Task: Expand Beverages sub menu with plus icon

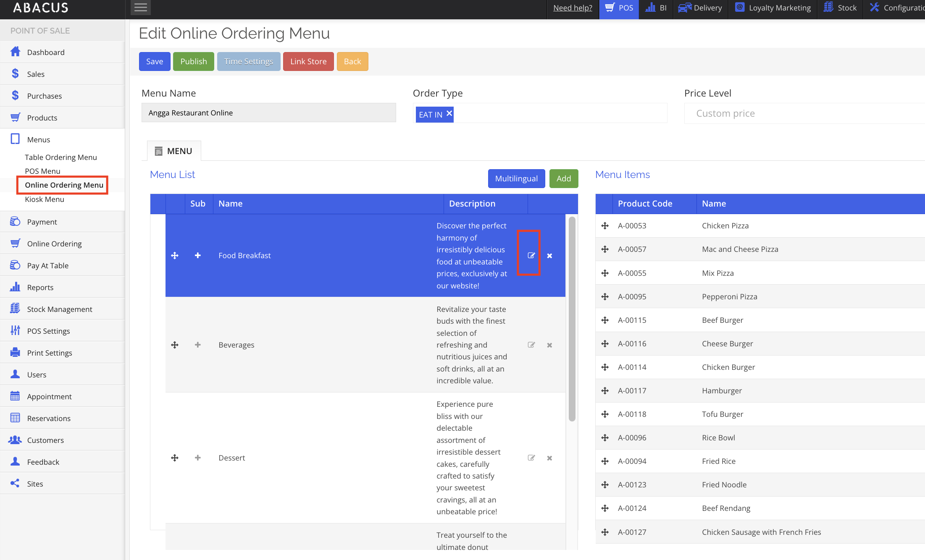Action: [x=197, y=345]
